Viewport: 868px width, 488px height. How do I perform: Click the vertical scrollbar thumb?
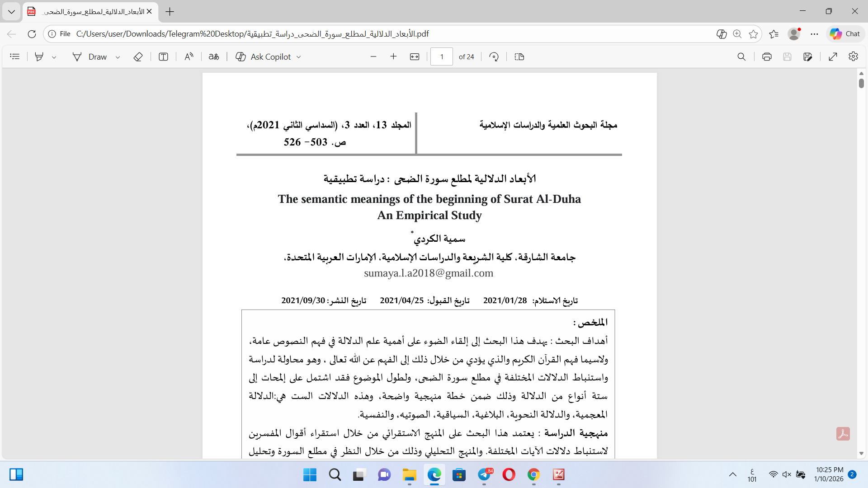click(861, 84)
